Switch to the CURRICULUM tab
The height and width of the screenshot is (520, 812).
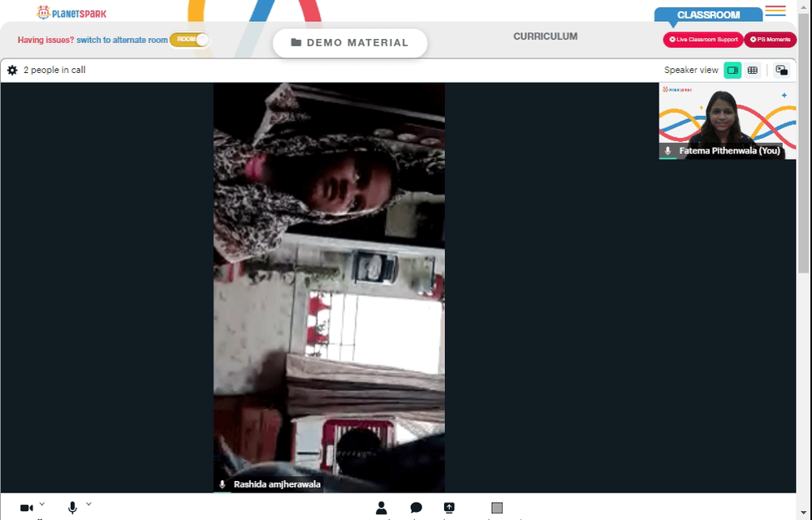[546, 37]
